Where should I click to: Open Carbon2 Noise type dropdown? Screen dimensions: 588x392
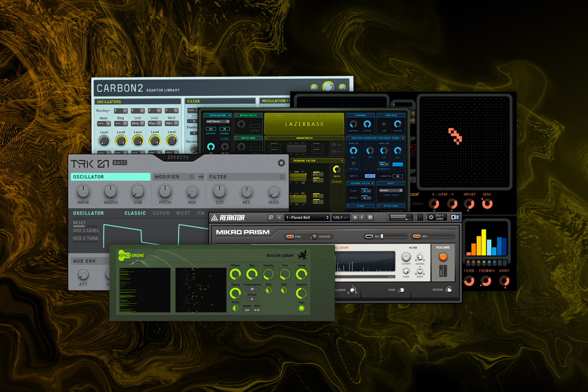tap(104, 123)
